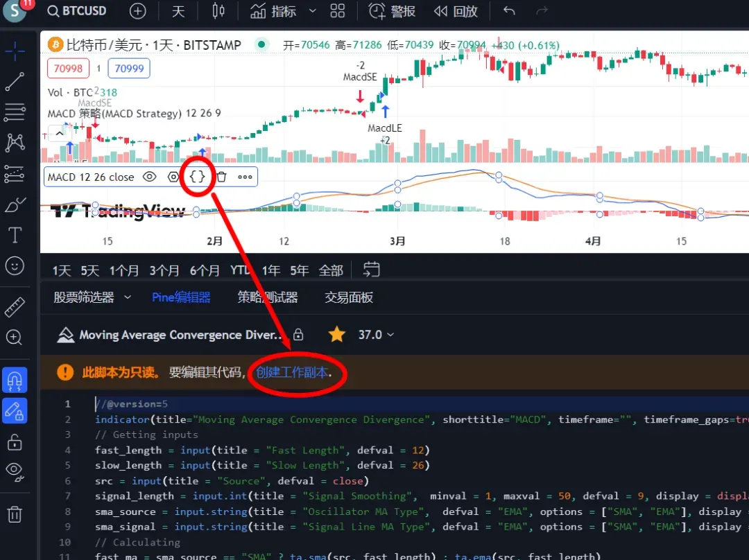Click the 70998 sell price button
Screen dimensions: 749x560
point(68,69)
